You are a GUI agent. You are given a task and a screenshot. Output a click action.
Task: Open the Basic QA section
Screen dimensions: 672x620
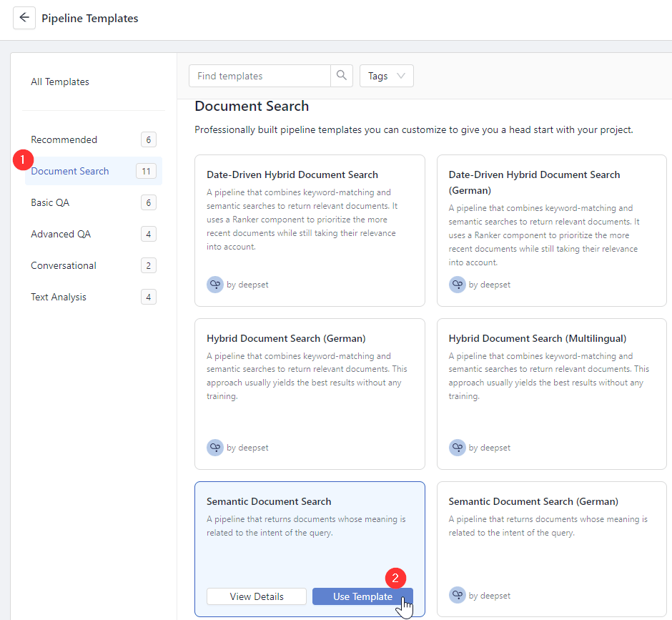[x=49, y=202]
